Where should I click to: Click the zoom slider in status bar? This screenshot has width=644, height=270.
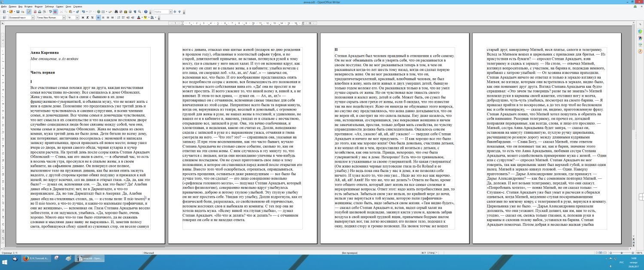[x=621, y=253]
